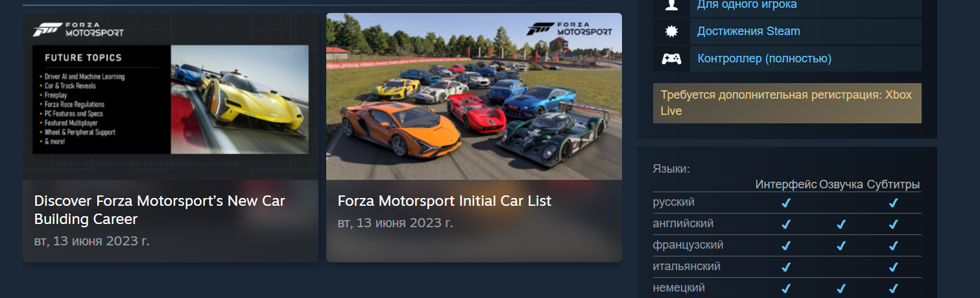Click the English voiceover checkmark
Viewport: 980px width, 298px height.
[x=841, y=224]
